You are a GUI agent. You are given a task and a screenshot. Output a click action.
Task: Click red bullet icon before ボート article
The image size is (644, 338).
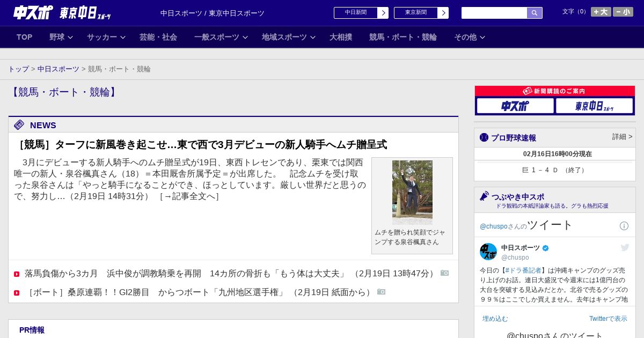(x=17, y=293)
